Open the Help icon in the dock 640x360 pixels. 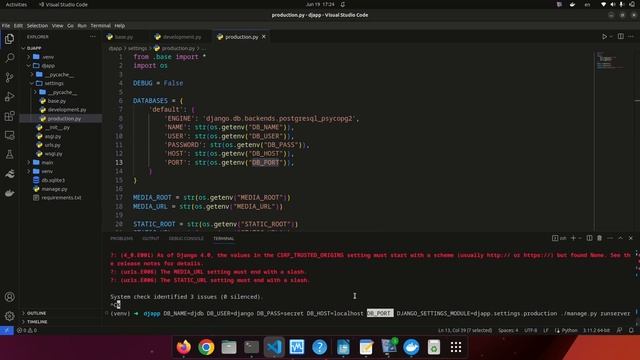pos(320,347)
